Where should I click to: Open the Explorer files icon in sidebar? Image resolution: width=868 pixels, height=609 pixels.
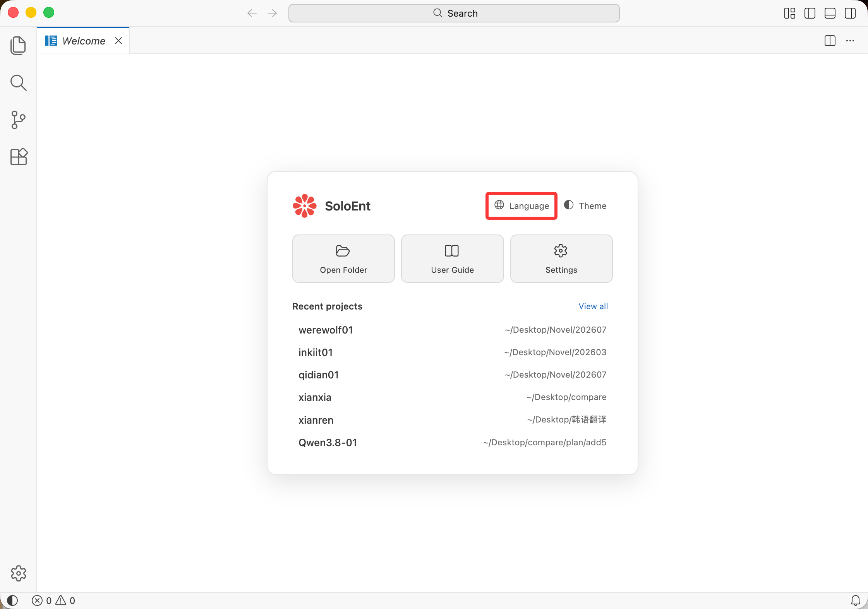pyautogui.click(x=18, y=46)
